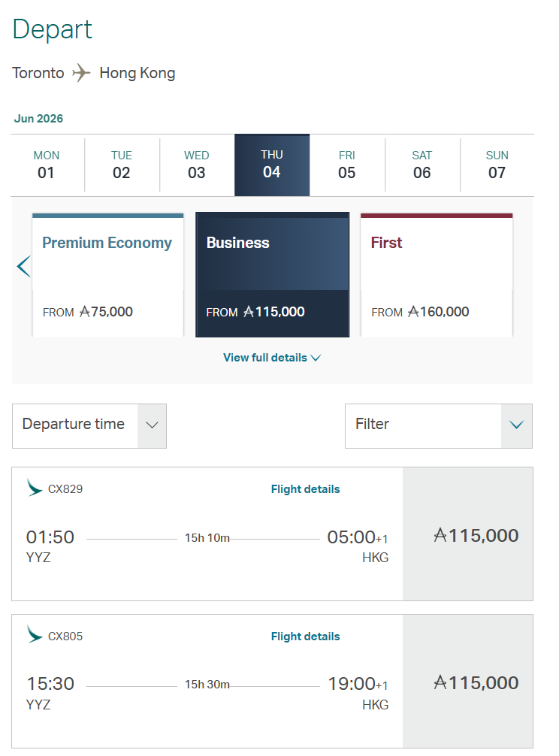Choose the Business cabin card

coord(272,275)
